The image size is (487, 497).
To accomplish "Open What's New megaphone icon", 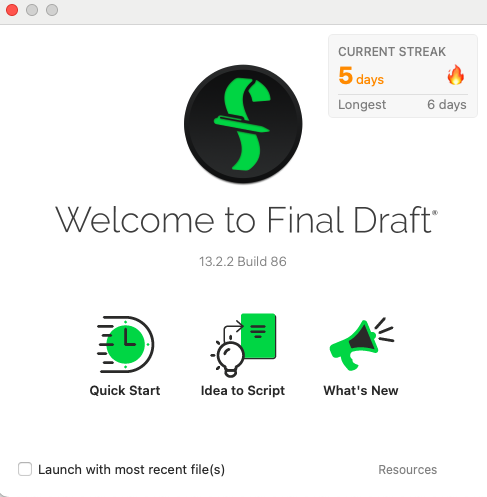I will pos(362,344).
